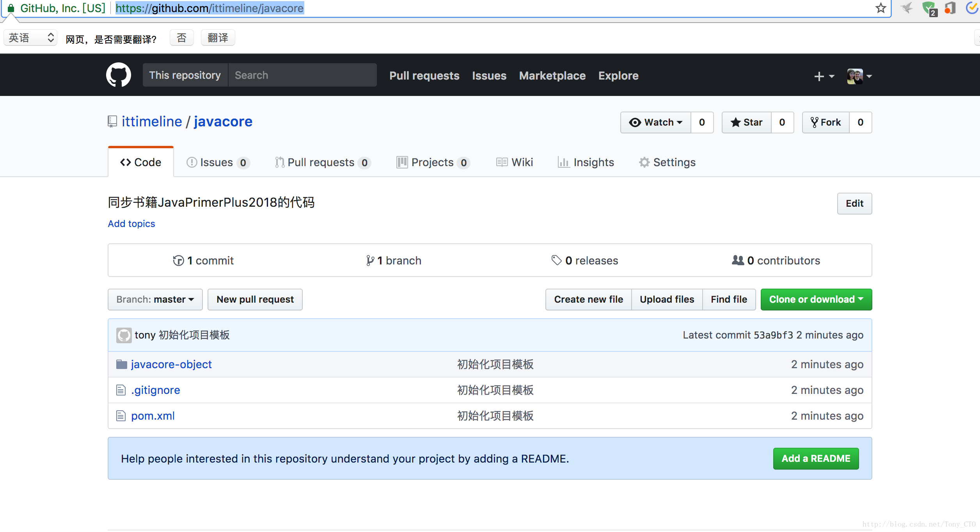The width and height of the screenshot is (980, 532).
Task: Click the commit history clock icon
Action: click(x=178, y=260)
